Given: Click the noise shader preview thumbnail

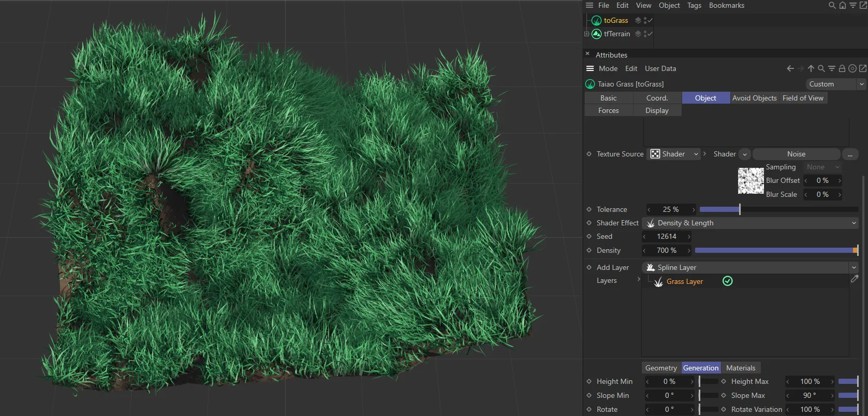Looking at the screenshot, I should pos(751,181).
